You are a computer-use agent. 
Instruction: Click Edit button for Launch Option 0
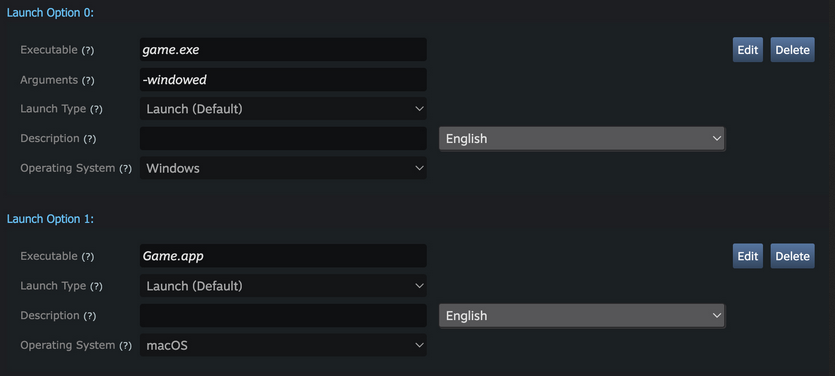[748, 50]
